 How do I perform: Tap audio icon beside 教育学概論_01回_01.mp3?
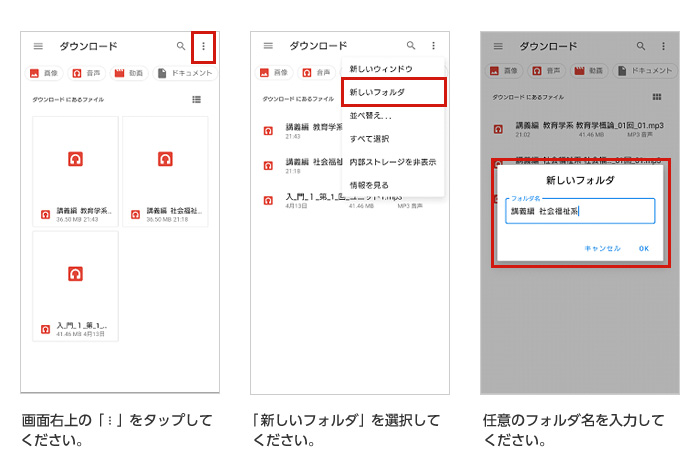pyautogui.click(x=498, y=129)
